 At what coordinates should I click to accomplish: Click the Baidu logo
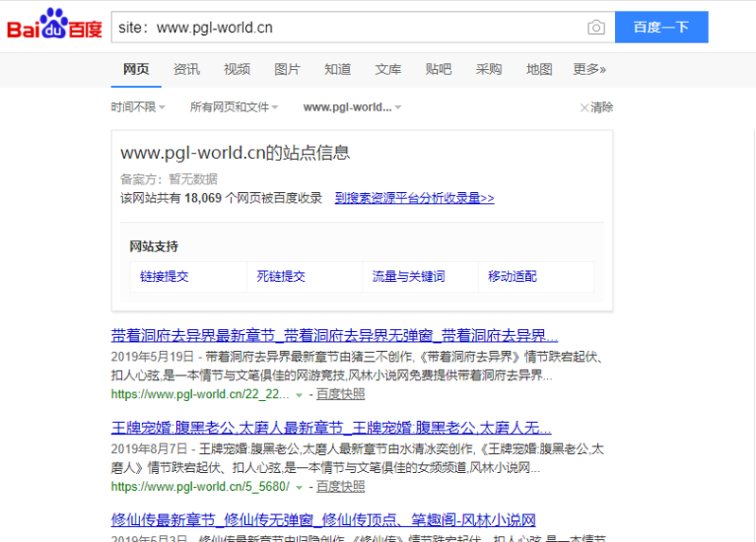[x=55, y=24]
